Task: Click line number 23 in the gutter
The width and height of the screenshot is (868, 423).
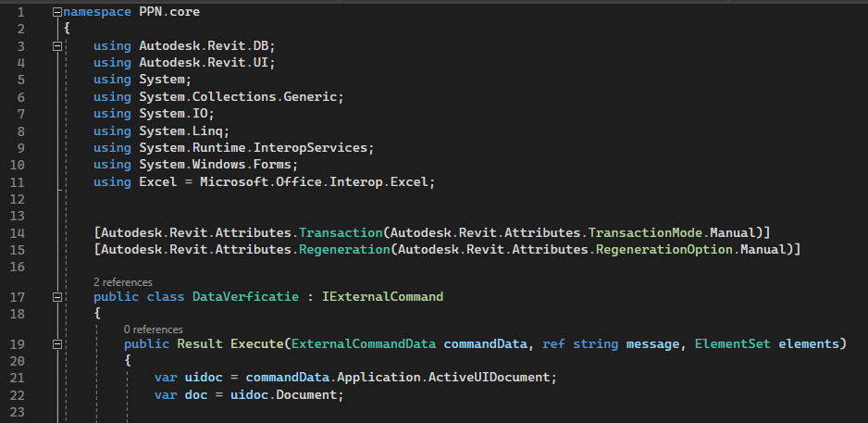Action: (x=18, y=412)
